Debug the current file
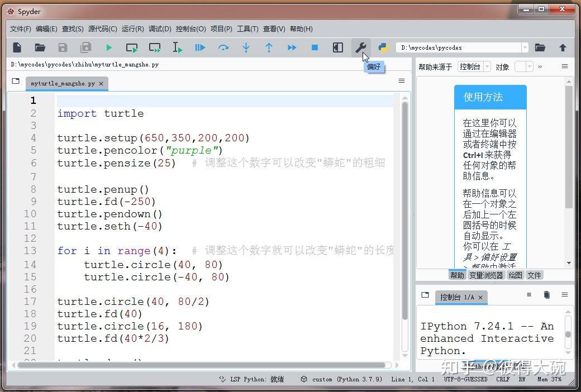This screenshot has width=581, height=392. click(x=199, y=47)
